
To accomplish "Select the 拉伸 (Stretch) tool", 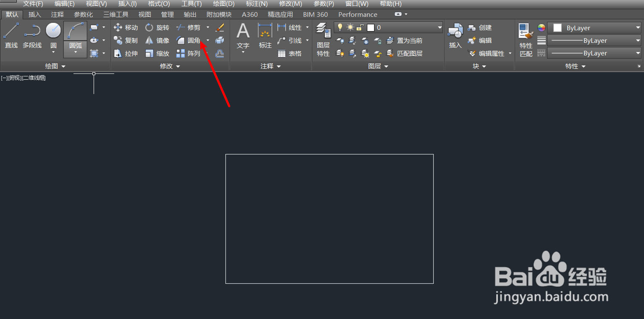I will 126,54.
